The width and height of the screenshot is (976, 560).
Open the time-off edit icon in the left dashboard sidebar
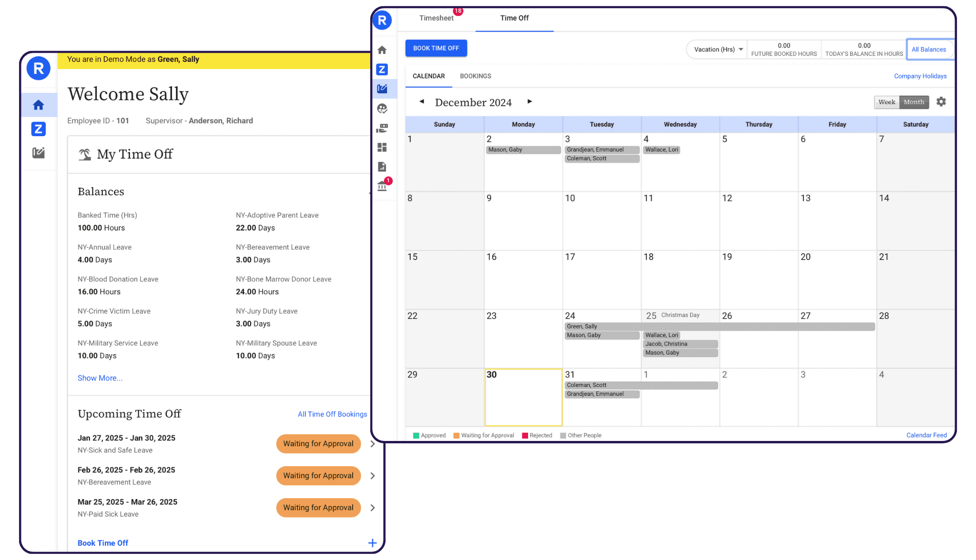coord(39,153)
